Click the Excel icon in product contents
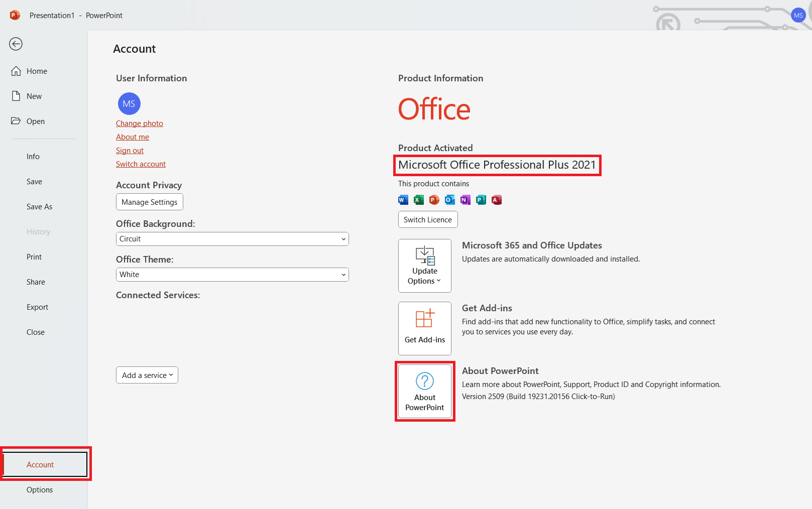Viewport: 812px width, 509px height. (418, 199)
